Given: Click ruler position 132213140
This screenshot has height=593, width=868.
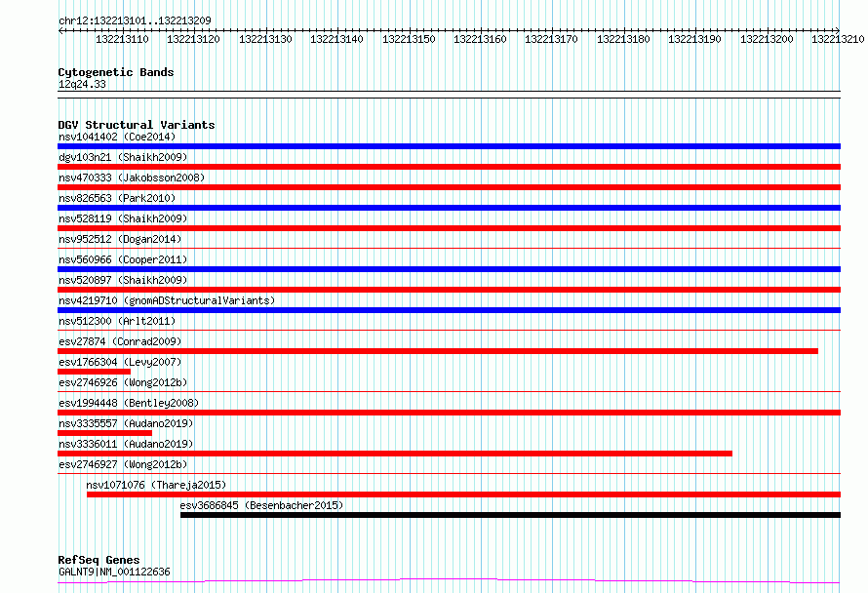Looking at the screenshot, I should pos(336,39).
